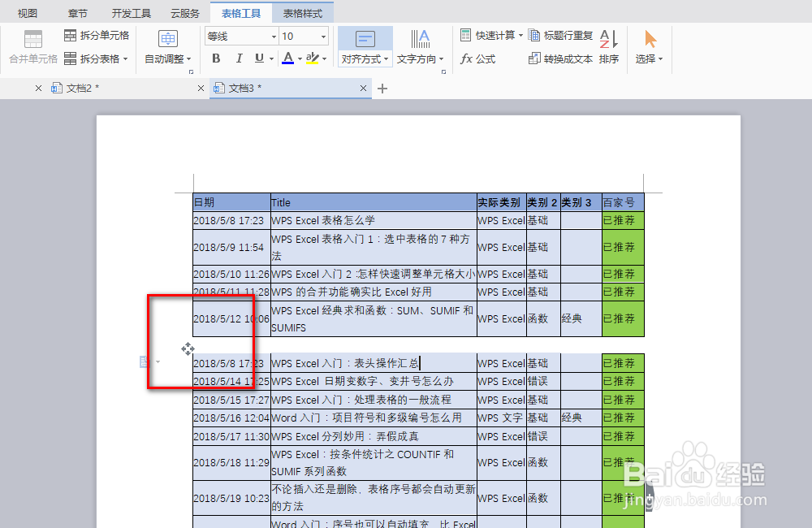Click the 实际类别 header cell
812x528 pixels.
click(x=501, y=202)
